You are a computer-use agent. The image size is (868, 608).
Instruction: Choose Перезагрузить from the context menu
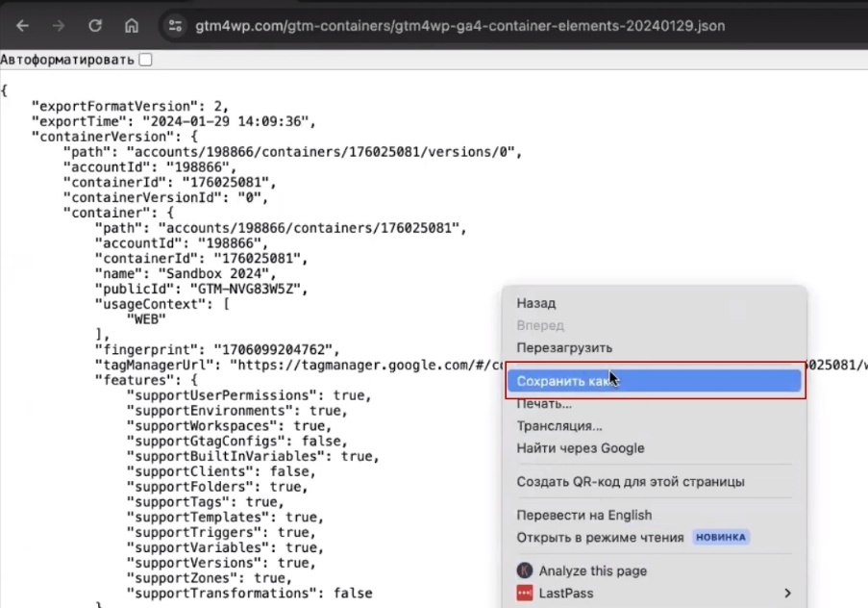point(564,347)
